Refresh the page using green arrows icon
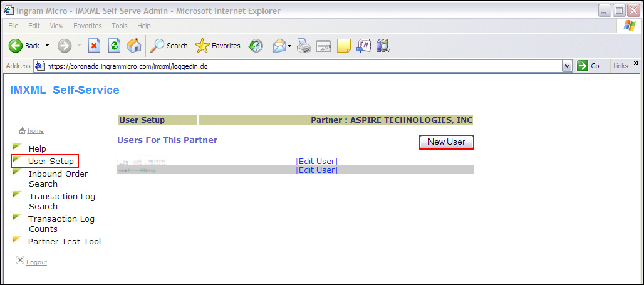Screen dimensions: 644x285 coord(114,46)
